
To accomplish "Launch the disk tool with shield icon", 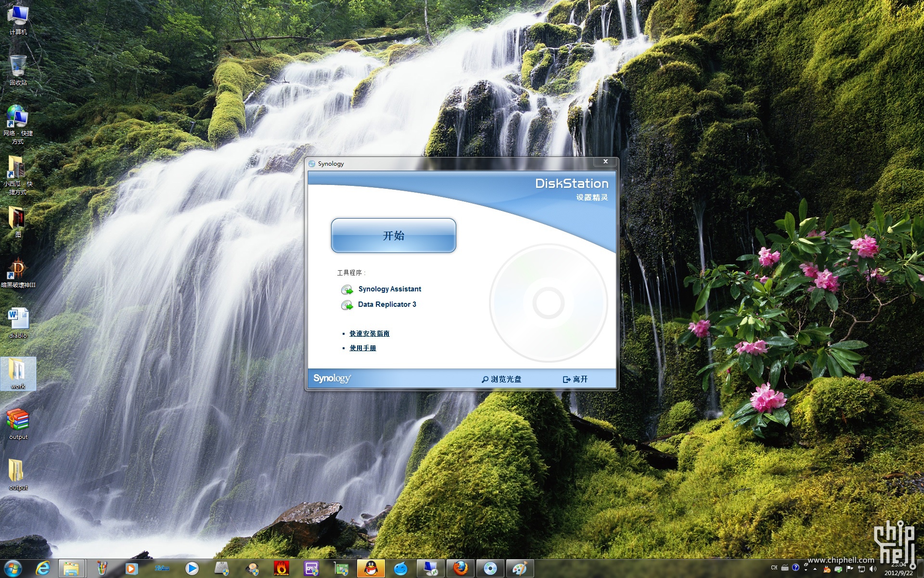I will pyautogui.click(x=252, y=569).
